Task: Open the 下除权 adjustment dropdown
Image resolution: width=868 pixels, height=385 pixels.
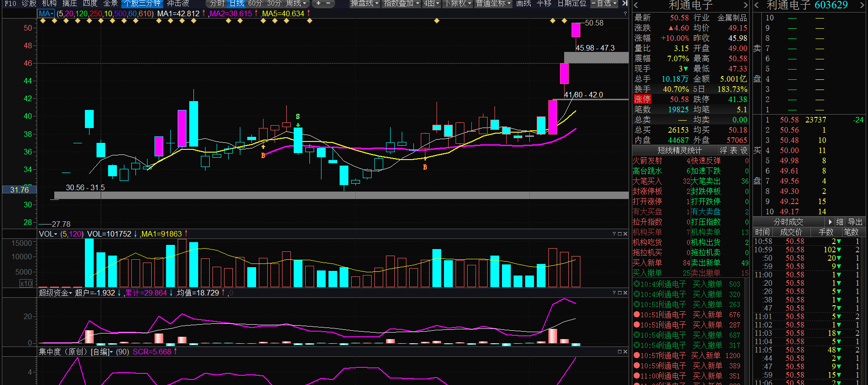Action: click(458, 3)
